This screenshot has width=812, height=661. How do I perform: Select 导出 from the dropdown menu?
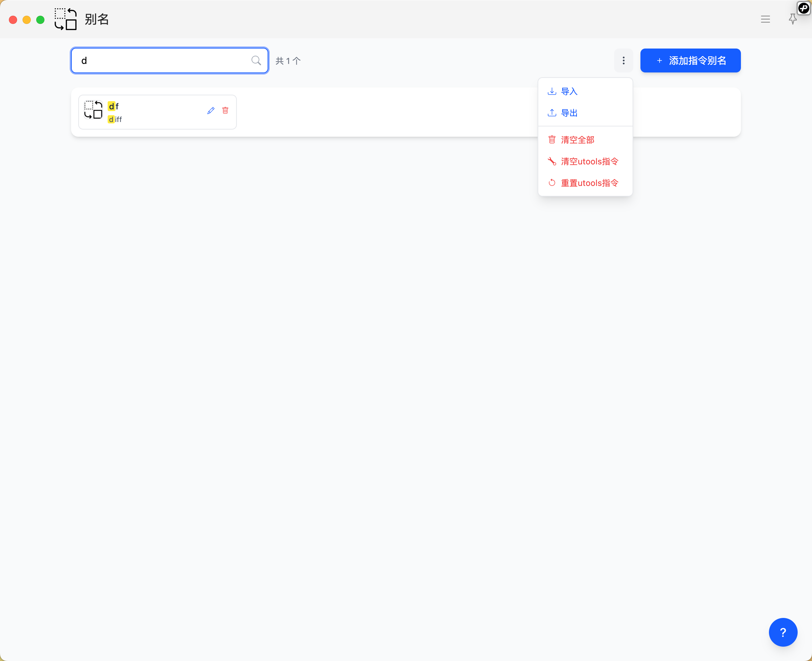569,113
